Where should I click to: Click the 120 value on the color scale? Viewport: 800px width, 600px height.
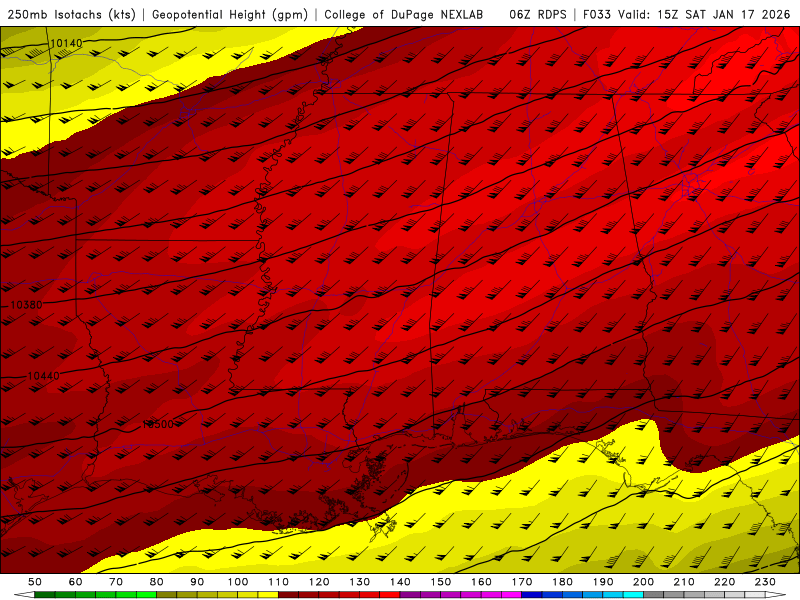coord(319,582)
